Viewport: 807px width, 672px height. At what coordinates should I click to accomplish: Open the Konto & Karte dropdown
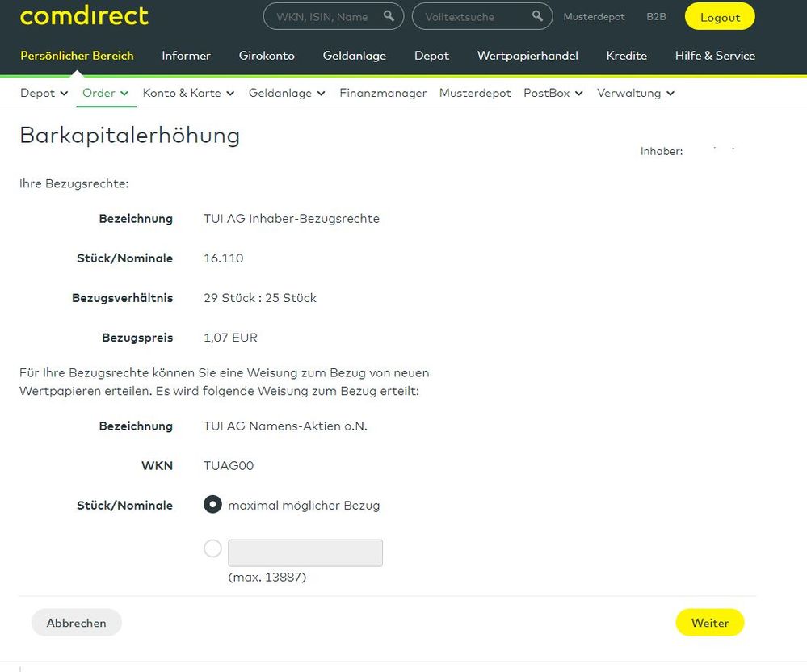click(188, 93)
